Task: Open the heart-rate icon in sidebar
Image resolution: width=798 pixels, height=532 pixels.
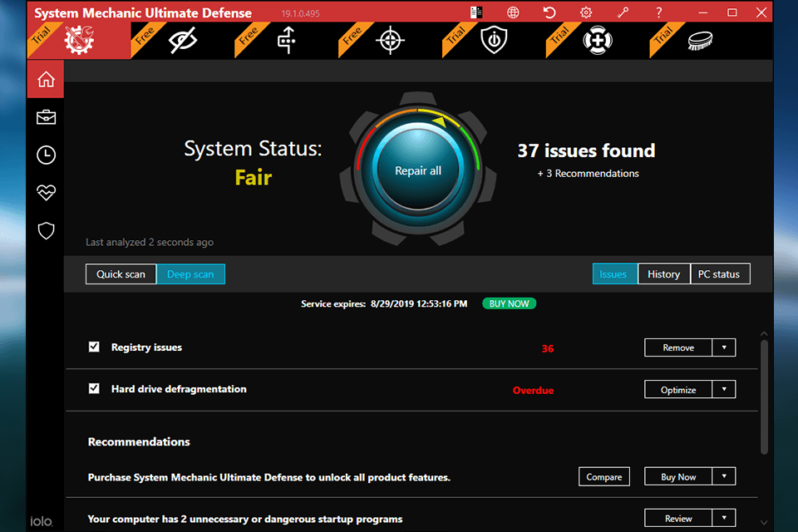Action: (x=46, y=193)
